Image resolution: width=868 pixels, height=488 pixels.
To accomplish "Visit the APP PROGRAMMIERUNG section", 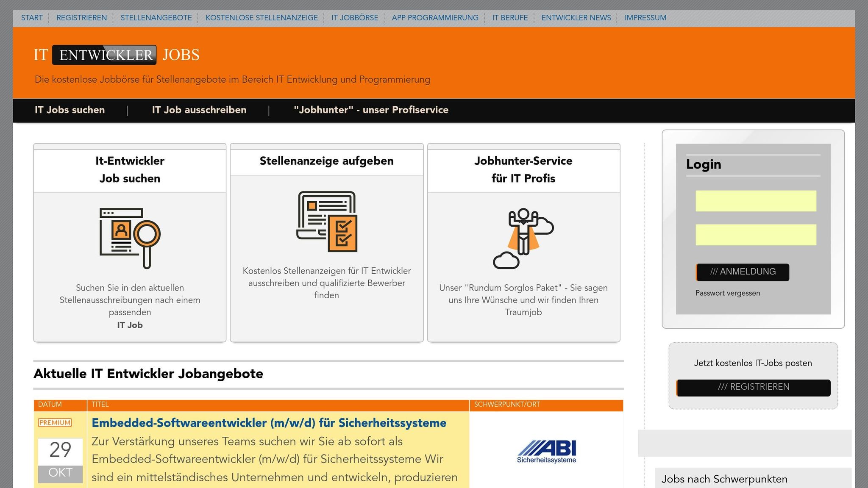I will click(435, 18).
